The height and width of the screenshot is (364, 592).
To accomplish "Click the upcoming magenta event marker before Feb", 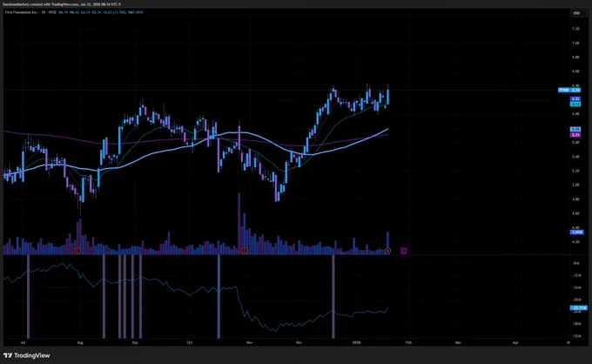I will (x=404, y=251).
